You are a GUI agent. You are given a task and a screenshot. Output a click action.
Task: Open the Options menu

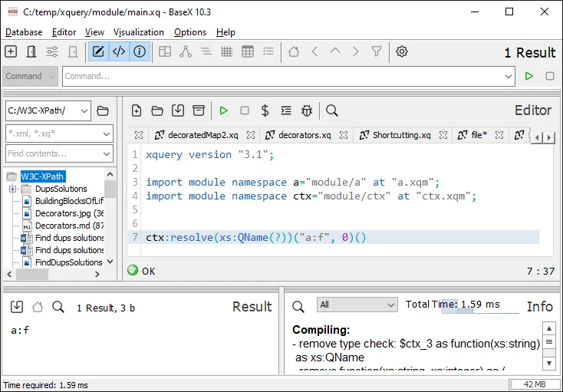tap(190, 32)
